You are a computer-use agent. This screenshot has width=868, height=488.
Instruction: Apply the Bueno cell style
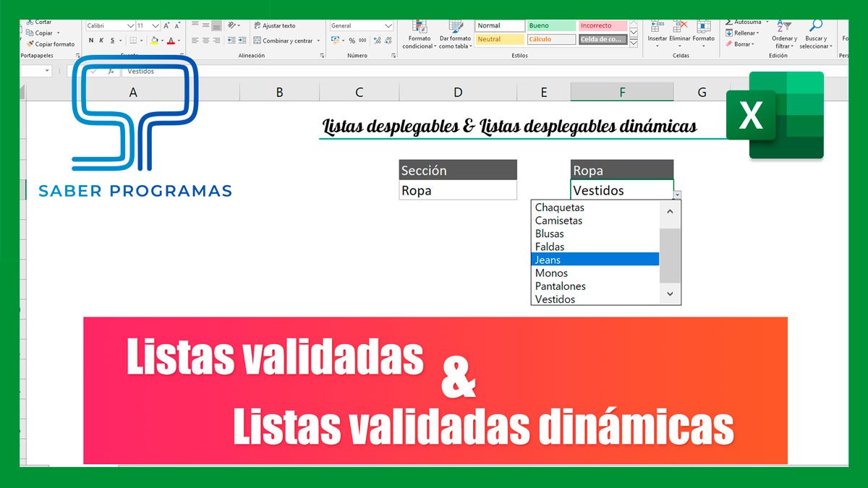551,26
